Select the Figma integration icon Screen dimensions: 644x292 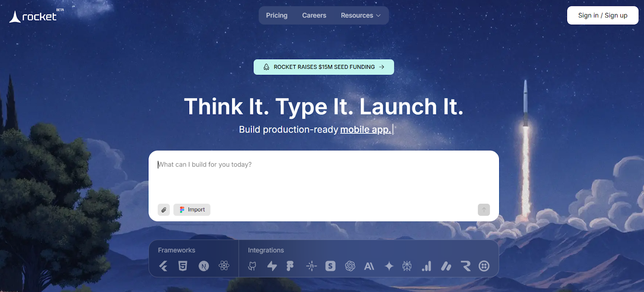290,266
